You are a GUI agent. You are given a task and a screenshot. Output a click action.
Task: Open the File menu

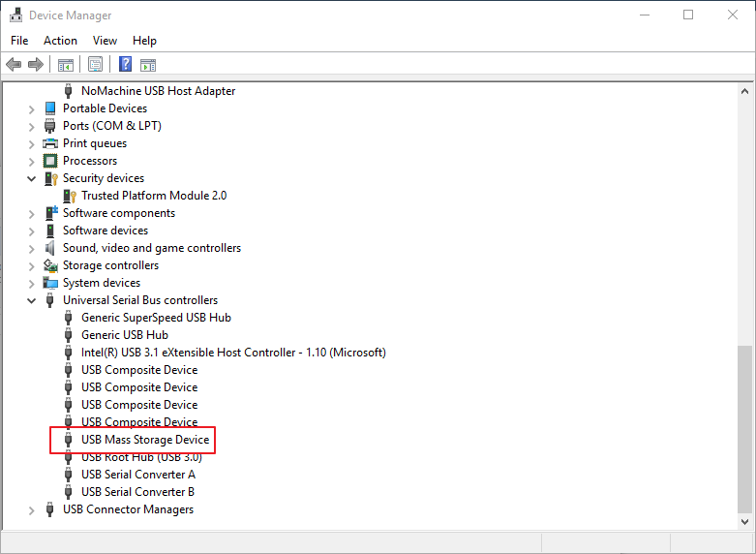tap(19, 41)
